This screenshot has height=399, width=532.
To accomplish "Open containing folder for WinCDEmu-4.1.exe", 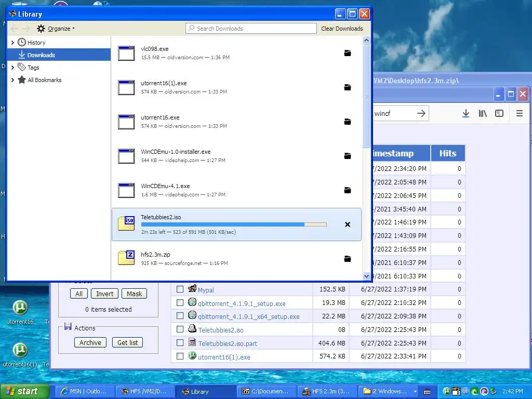I will (x=348, y=190).
